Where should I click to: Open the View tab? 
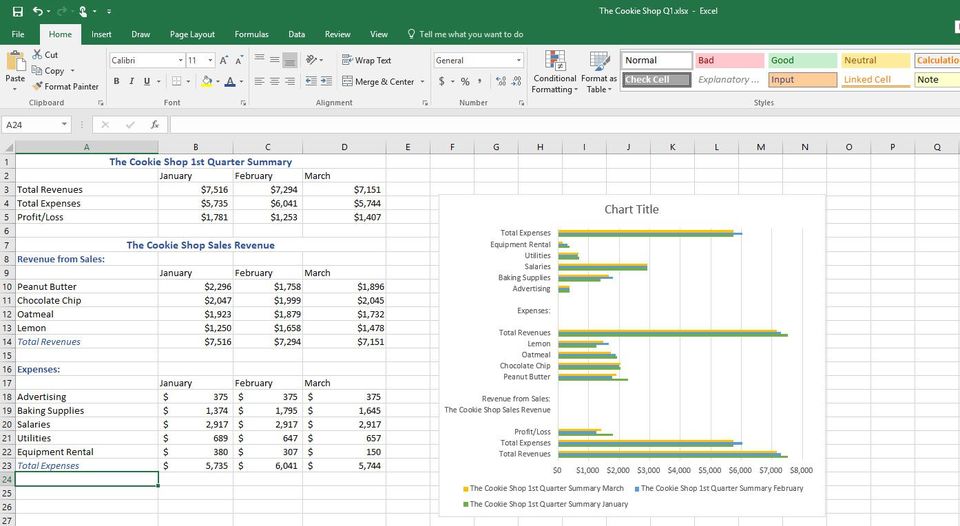(378, 34)
